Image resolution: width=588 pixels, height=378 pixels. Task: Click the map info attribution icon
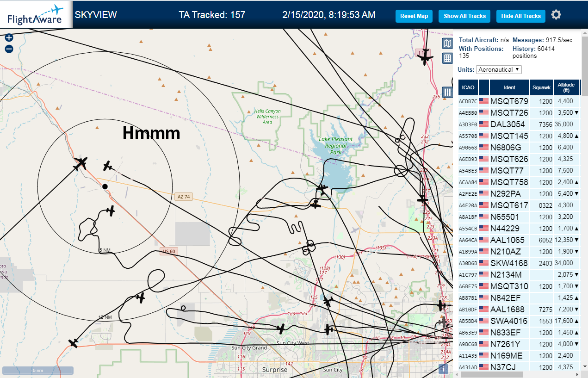pyautogui.click(x=443, y=369)
